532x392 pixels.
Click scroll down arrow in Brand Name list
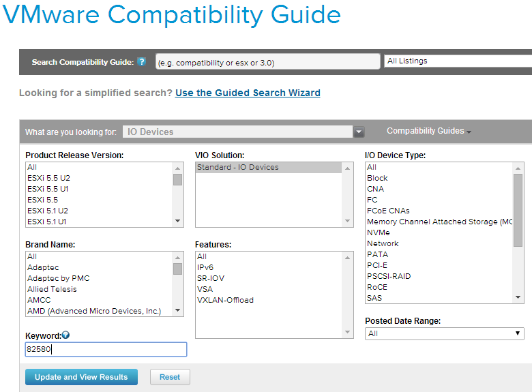pos(178,310)
